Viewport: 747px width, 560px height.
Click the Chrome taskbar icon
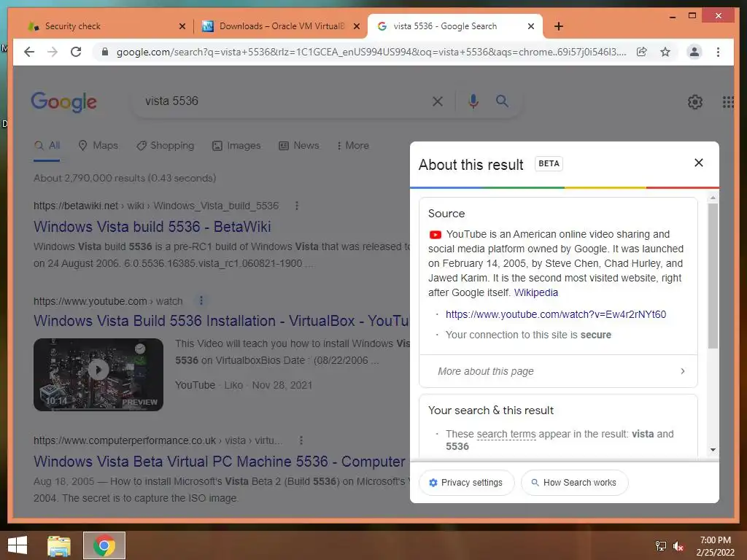click(x=104, y=545)
